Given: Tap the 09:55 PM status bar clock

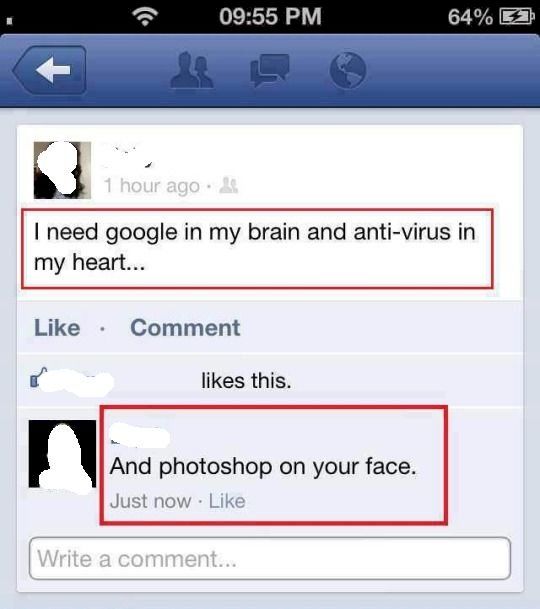Looking at the screenshot, I should (x=270, y=17).
